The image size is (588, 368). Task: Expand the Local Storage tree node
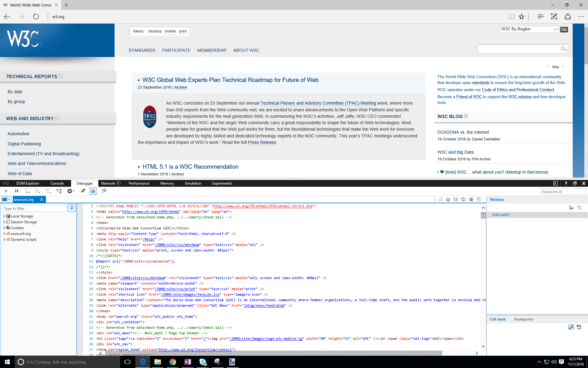pos(4,216)
